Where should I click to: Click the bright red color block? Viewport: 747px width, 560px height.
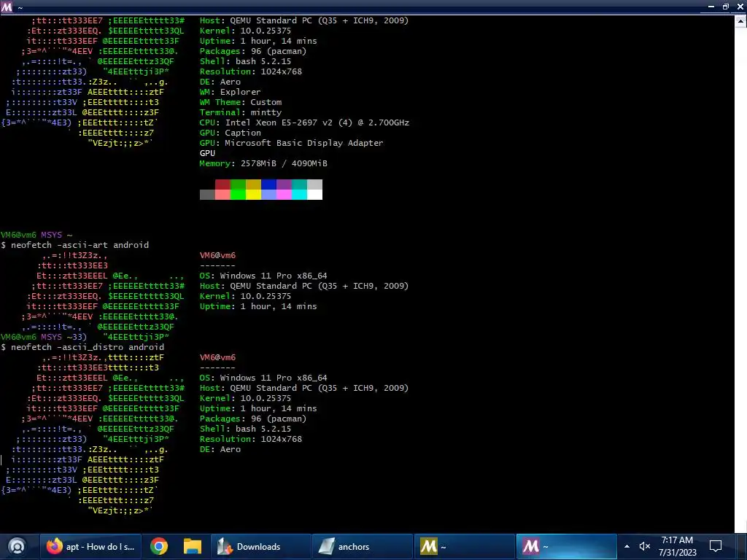point(222,194)
